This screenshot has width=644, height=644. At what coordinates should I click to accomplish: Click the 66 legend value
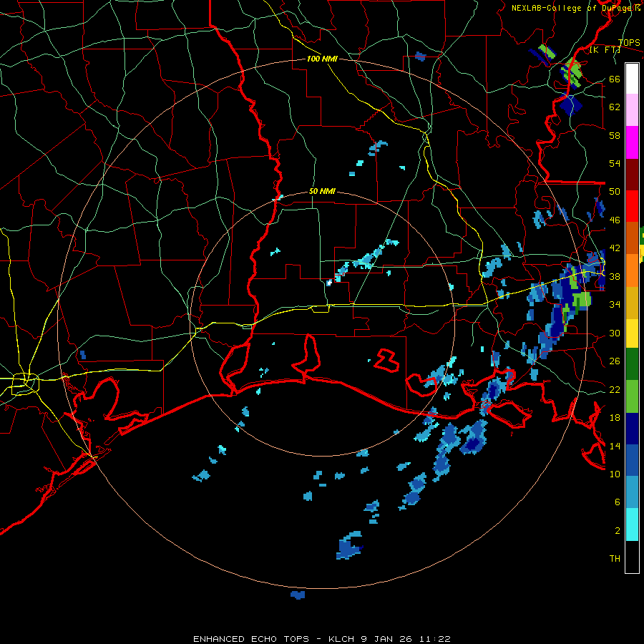615,79
